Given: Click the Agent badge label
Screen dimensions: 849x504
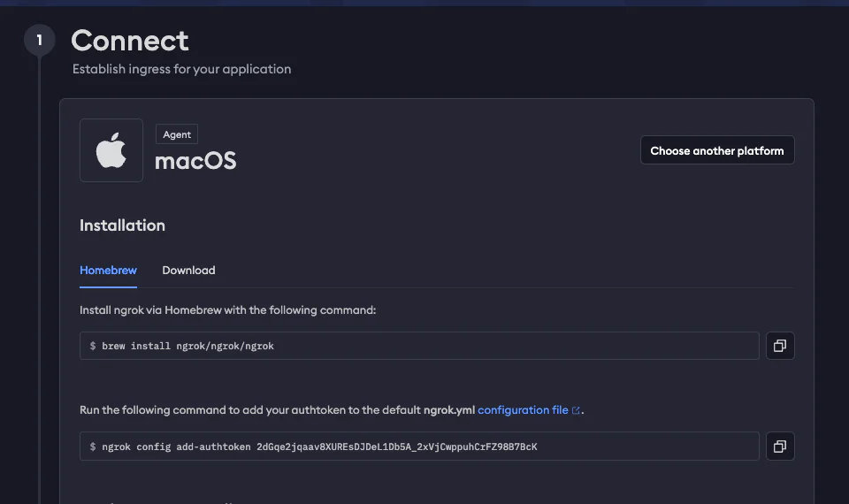Looking at the screenshot, I should tap(177, 134).
